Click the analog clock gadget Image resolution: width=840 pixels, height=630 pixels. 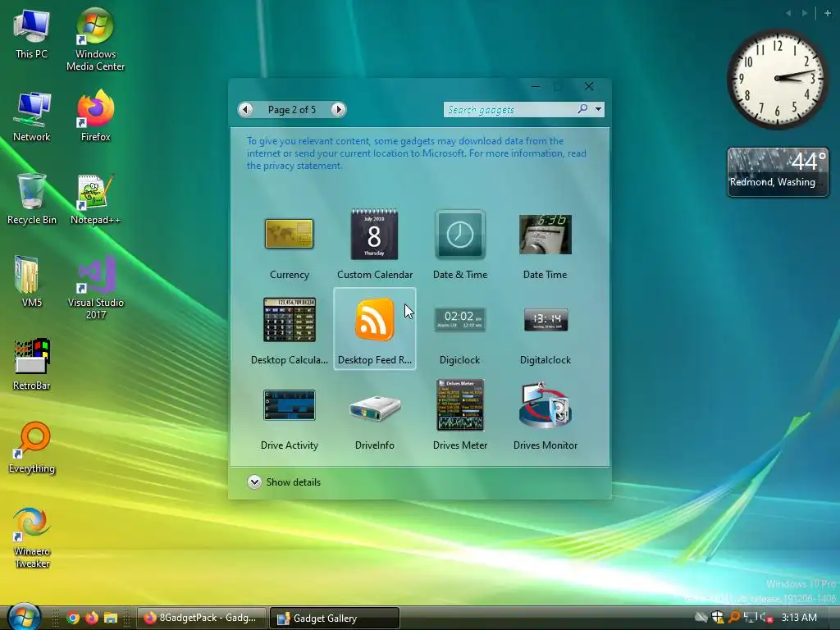pos(778,79)
